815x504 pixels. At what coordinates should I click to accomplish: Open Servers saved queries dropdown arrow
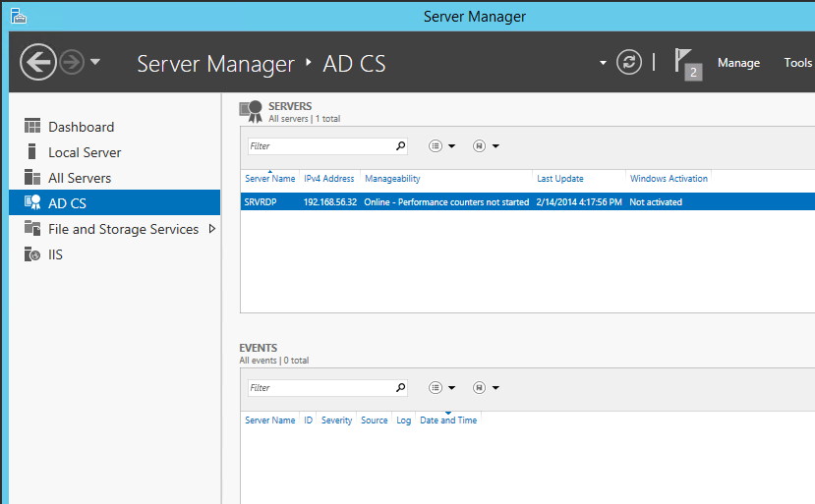[495, 146]
